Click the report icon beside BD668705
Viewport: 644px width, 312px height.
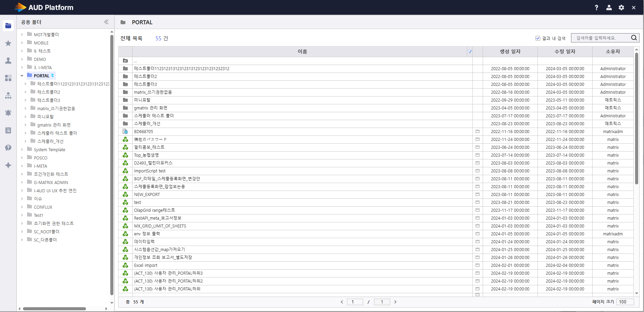125,132
